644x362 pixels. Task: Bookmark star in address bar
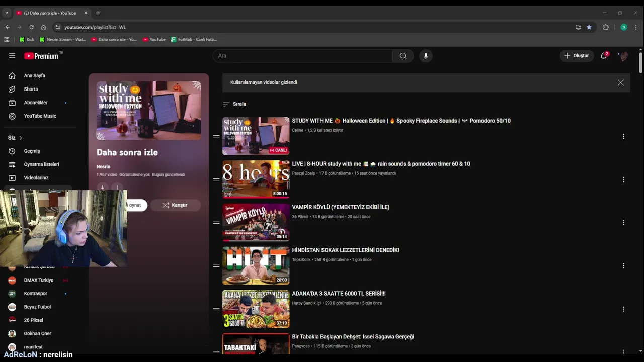click(x=589, y=27)
